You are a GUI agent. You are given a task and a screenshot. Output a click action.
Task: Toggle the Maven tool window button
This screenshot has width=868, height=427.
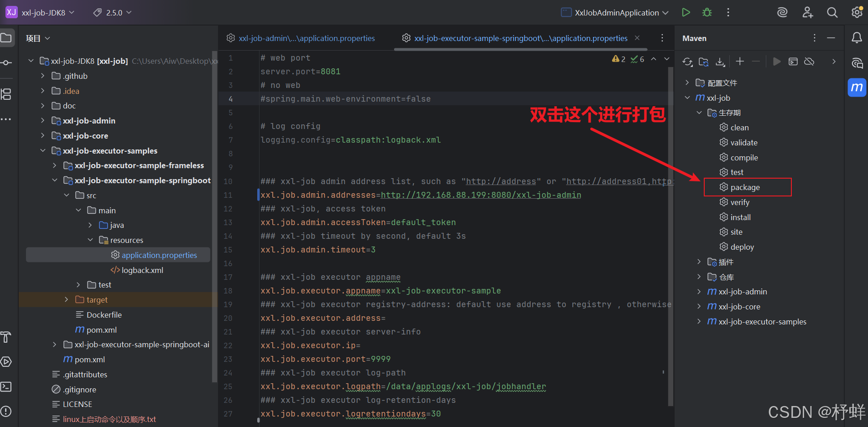coord(857,87)
